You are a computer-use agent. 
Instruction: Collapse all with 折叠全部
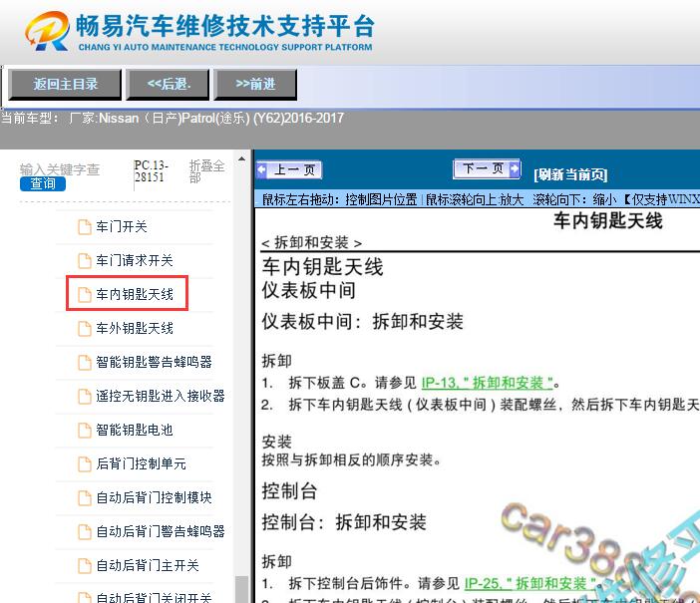pos(206,171)
